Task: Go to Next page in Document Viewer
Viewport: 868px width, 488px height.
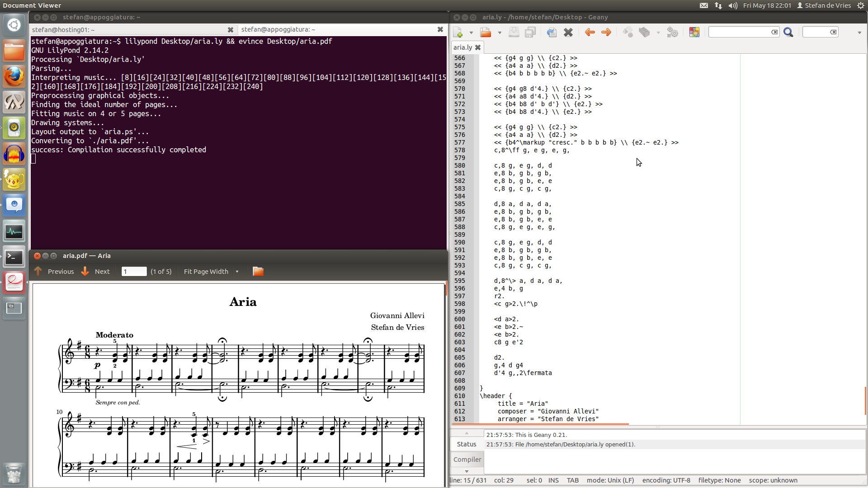Action: pos(96,272)
